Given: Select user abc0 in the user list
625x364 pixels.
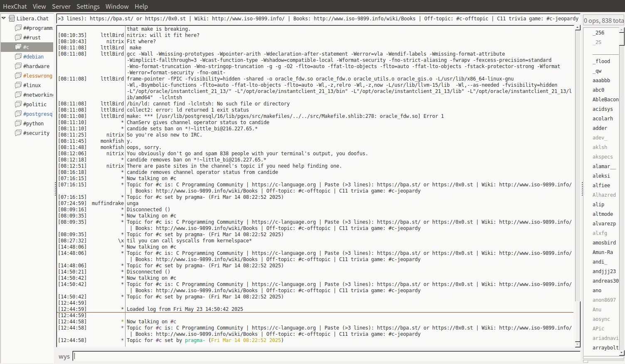Looking at the screenshot, I should click(598, 90).
